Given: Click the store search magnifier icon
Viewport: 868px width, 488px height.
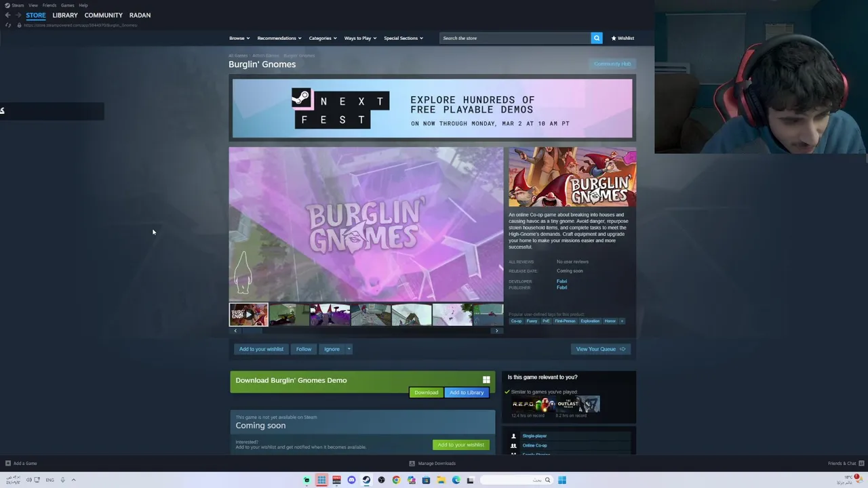Looking at the screenshot, I should pos(597,38).
